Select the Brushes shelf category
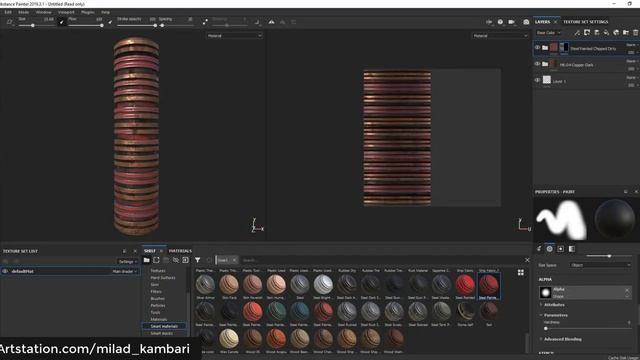 158,298
